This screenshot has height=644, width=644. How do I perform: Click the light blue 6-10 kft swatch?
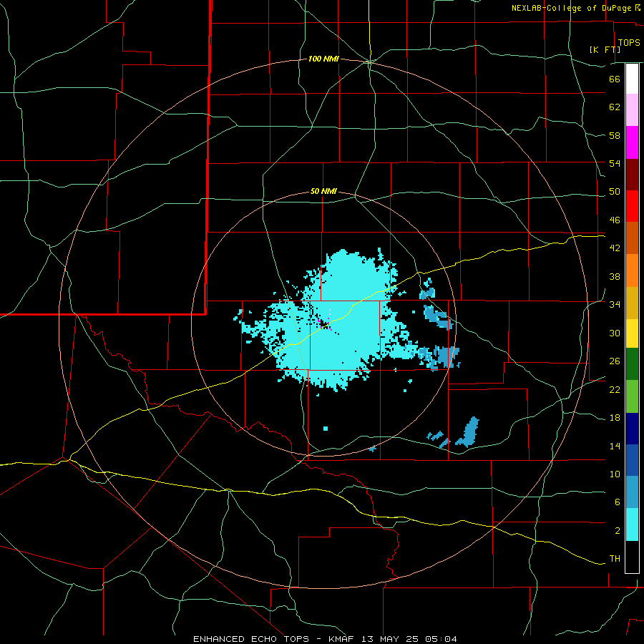(632, 492)
